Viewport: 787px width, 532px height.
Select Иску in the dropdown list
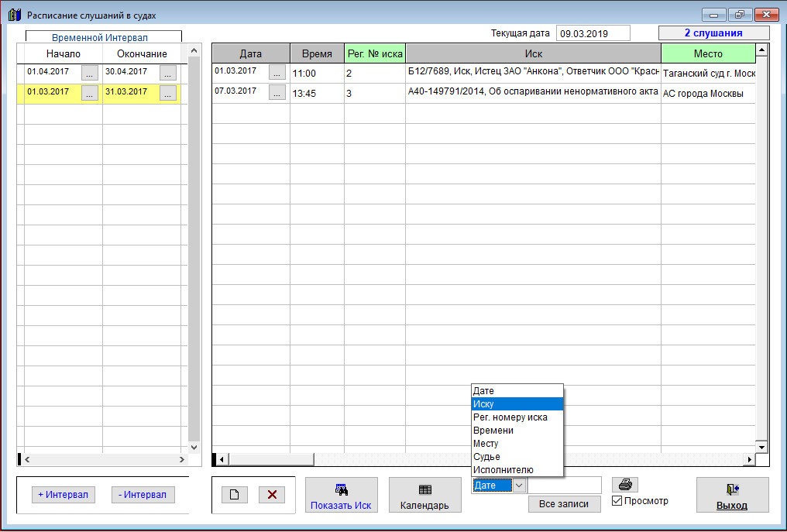coord(517,404)
